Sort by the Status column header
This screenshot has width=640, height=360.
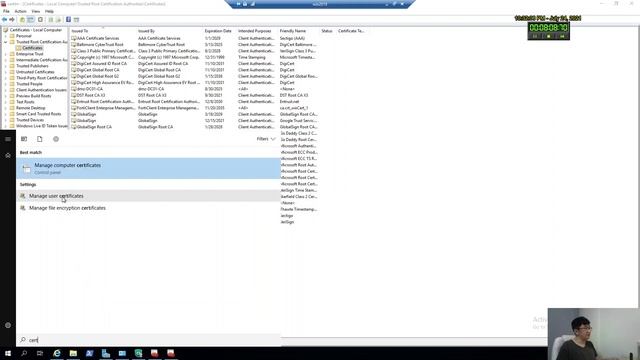(328, 31)
